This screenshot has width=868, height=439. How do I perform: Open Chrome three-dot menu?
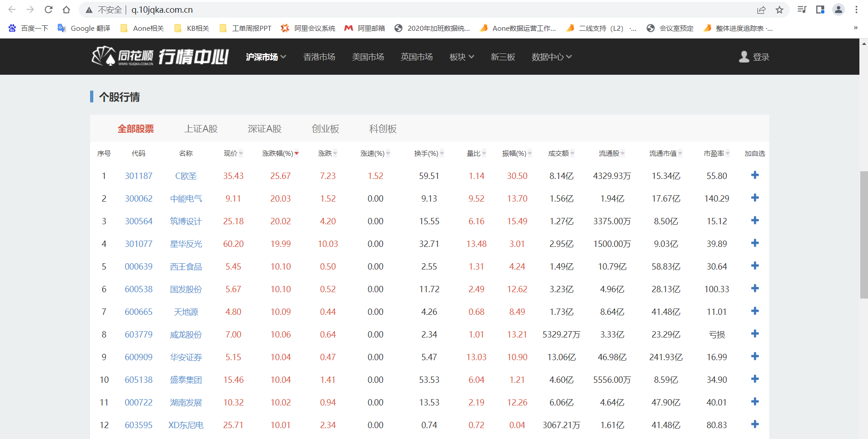(856, 10)
